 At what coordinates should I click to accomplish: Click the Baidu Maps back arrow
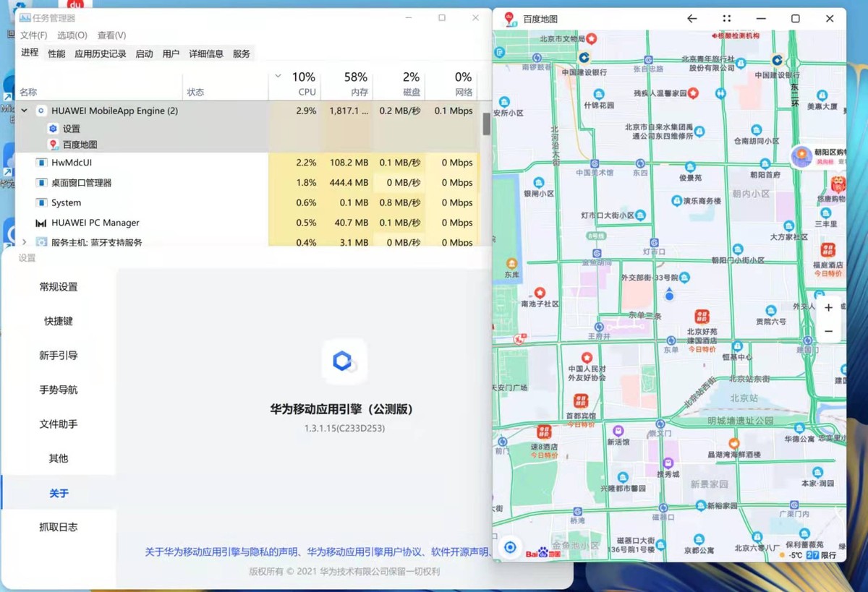tap(692, 19)
